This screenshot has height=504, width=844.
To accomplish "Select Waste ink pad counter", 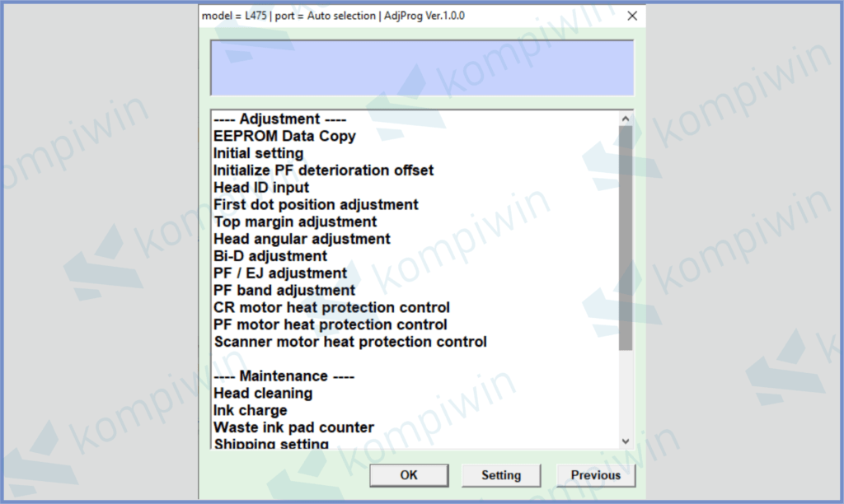I will 293,428.
